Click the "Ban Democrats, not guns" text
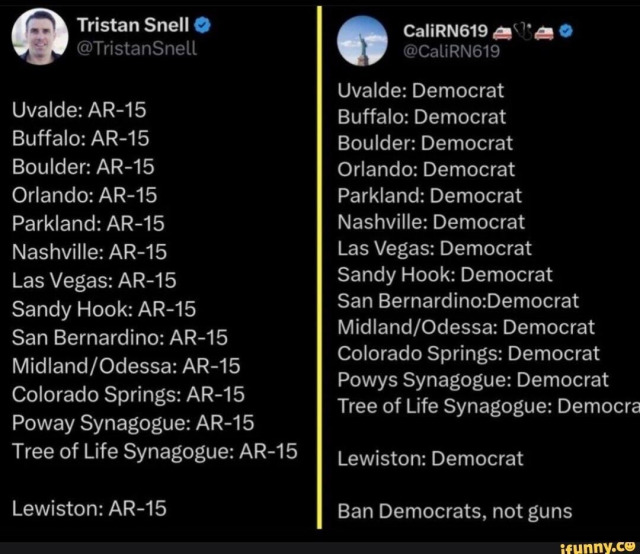The width and height of the screenshot is (640, 554). tap(455, 511)
